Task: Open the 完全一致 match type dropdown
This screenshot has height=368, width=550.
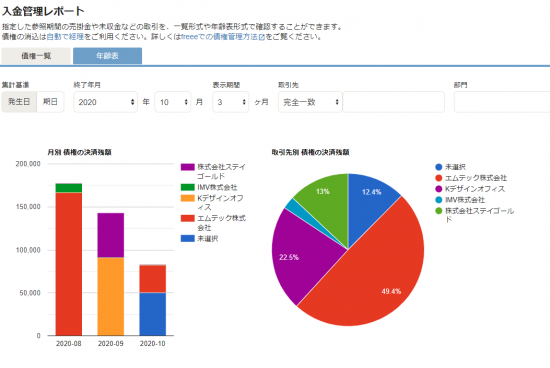Action: 310,102
